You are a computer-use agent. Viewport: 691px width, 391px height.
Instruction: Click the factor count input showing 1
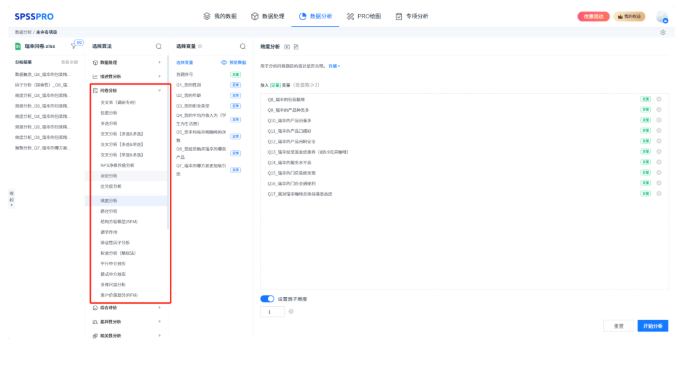point(272,312)
